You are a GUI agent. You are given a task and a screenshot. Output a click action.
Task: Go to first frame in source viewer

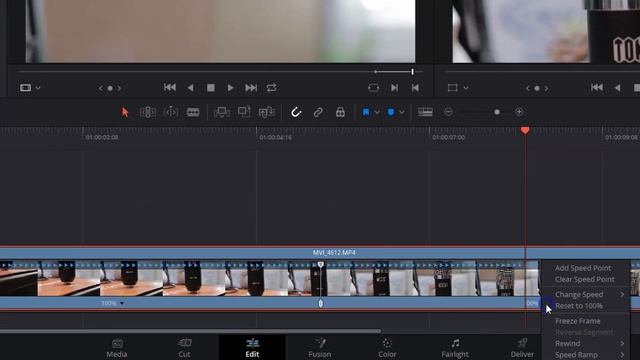(x=170, y=87)
